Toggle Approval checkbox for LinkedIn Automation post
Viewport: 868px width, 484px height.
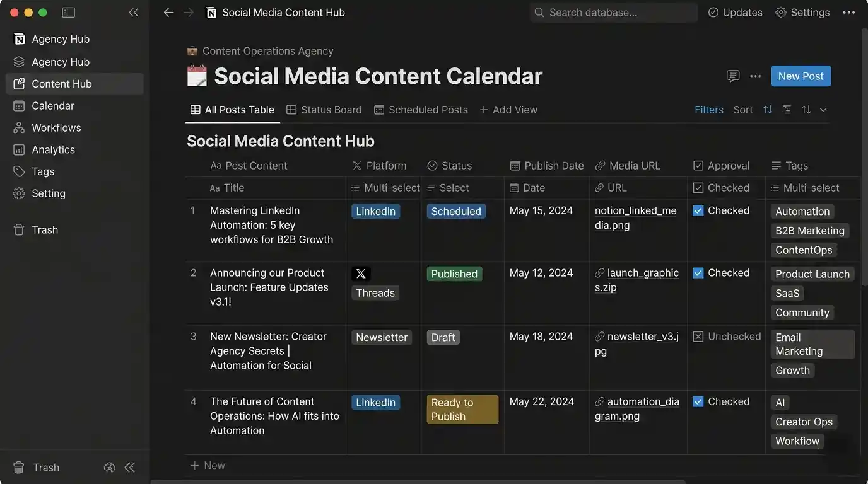pos(698,211)
